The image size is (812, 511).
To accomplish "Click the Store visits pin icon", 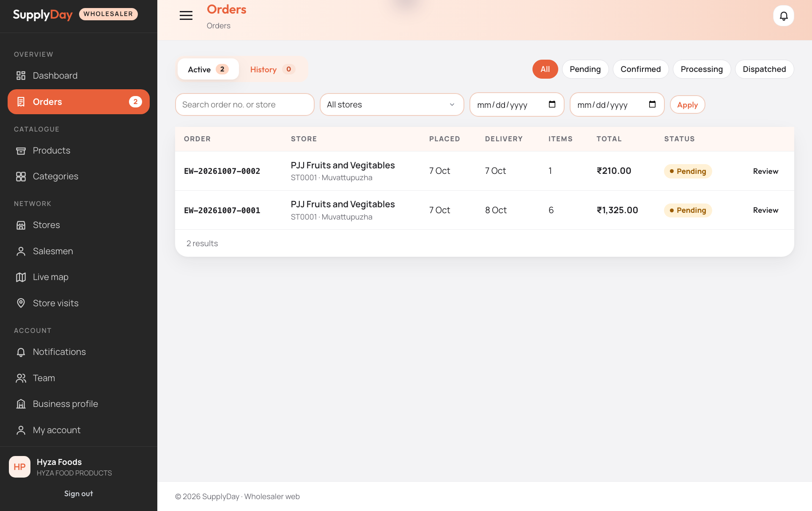I will tap(21, 303).
